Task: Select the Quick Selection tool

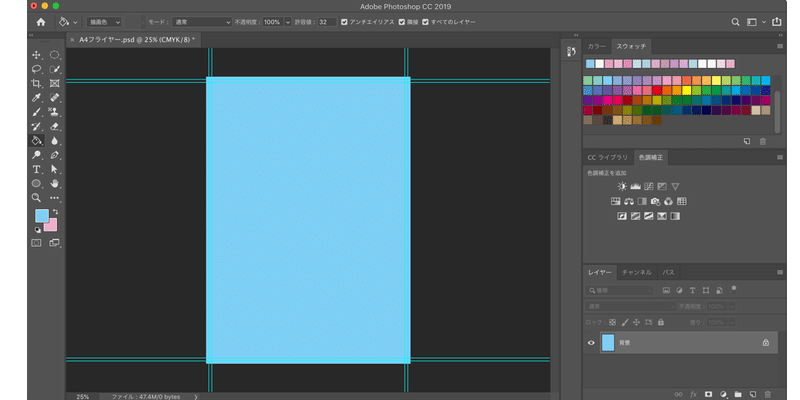Action: click(x=55, y=69)
